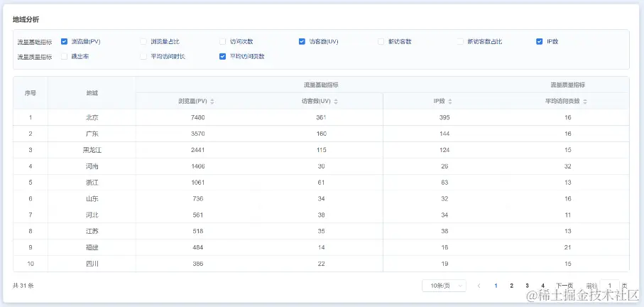Check the 访问次数 option
Viewport: 644px width, 307px height.
pos(223,41)
